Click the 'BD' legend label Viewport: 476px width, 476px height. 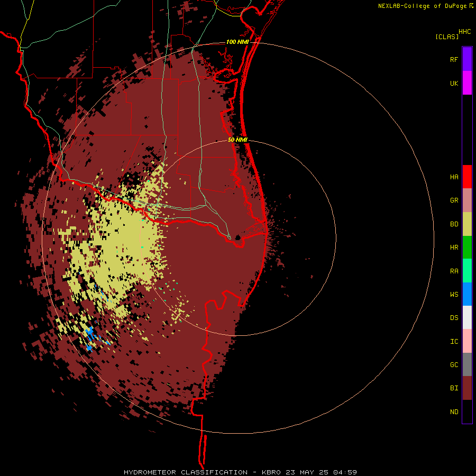pyautogui.click(x=454, y=224)
